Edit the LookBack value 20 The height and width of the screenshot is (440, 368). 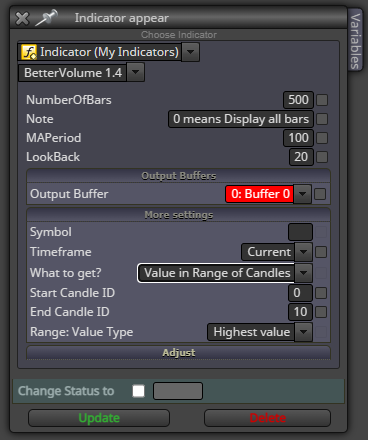[301, 157]
